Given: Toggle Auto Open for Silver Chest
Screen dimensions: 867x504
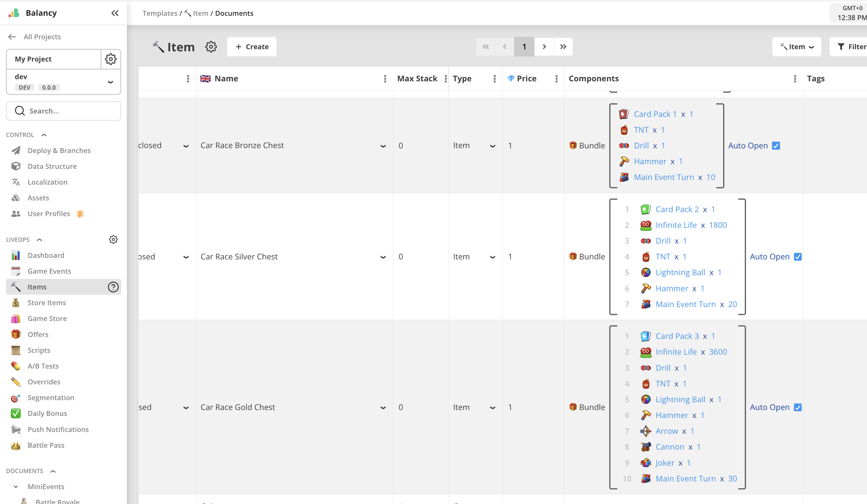Looking at the screenshot, I should point(797,257).
